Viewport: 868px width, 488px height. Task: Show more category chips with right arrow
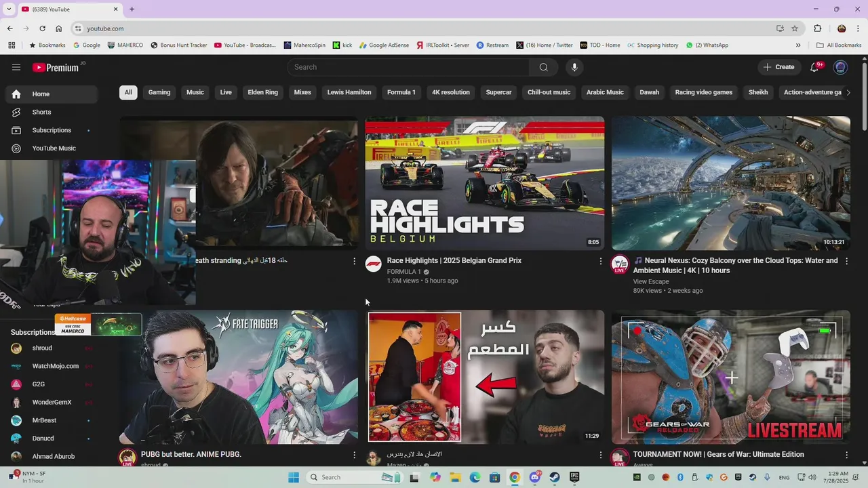coord(848,92)
